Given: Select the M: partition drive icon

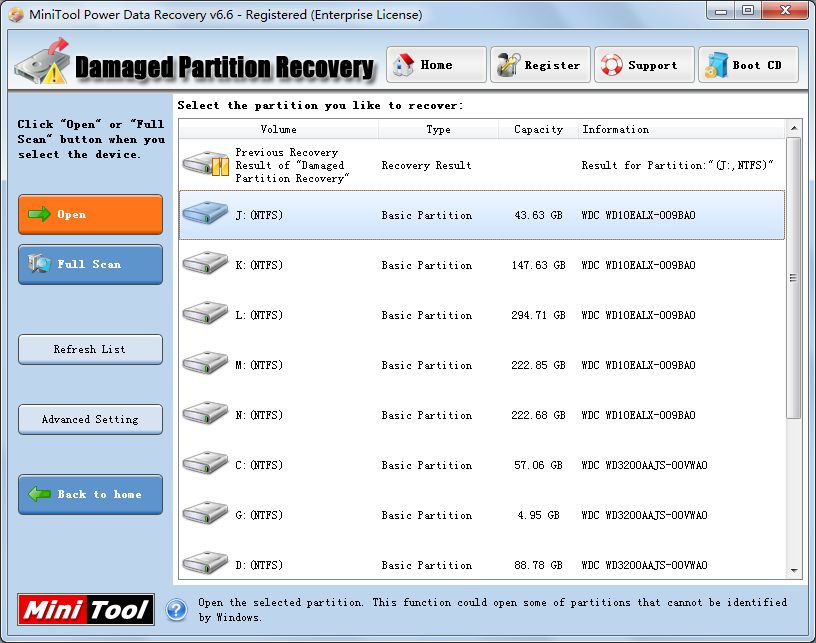Looking at the screenshot, I should pyautogui.click(x=205, y=362).
